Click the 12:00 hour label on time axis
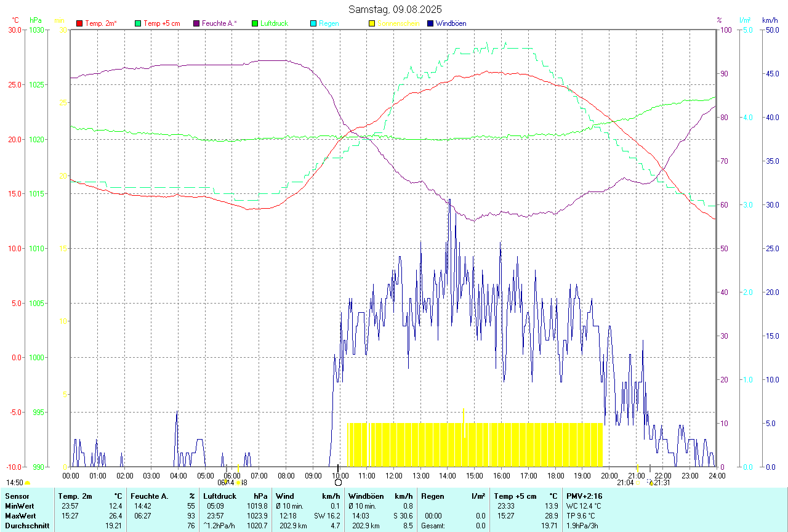Image resolution: width=788 pixels, height=532 pixels. tap(394, 475)
